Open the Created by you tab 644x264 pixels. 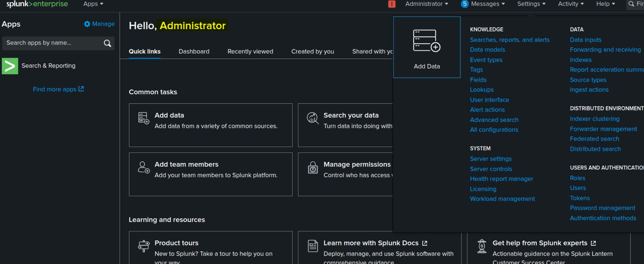point(313,52)
